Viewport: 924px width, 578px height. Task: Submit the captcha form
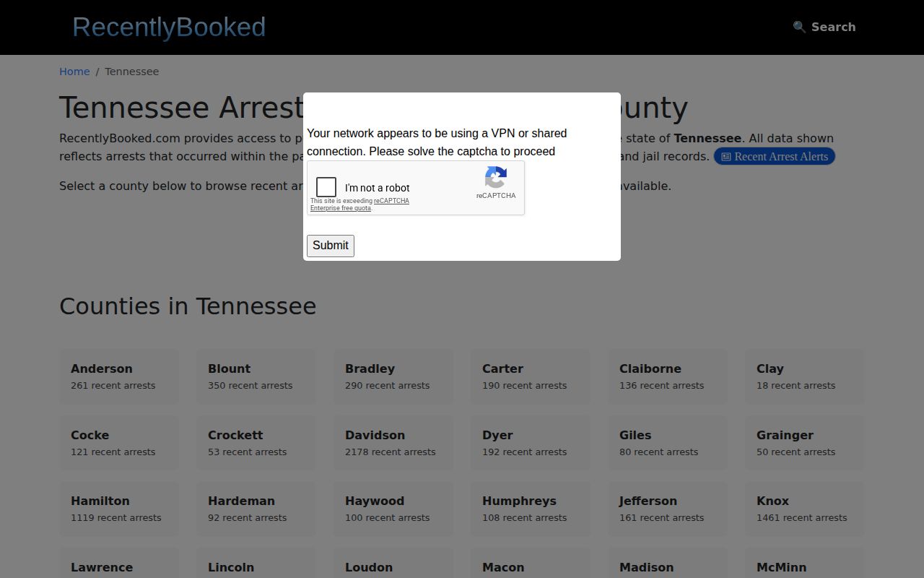click(331, 246)
